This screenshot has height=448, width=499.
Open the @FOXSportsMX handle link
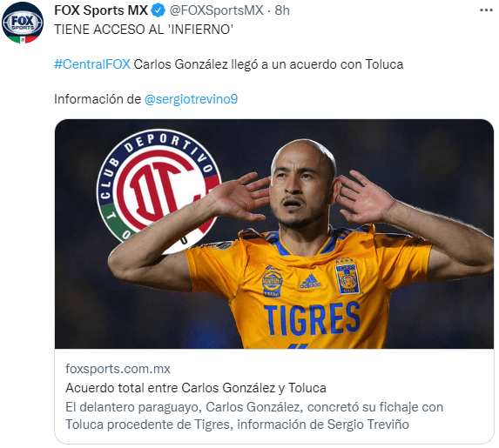[216, 10]
